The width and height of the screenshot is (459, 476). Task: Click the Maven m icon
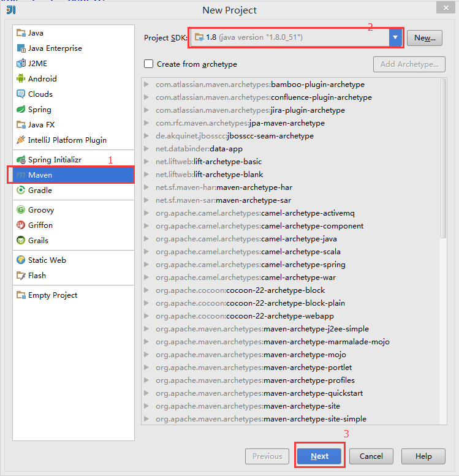click(21, 175)
